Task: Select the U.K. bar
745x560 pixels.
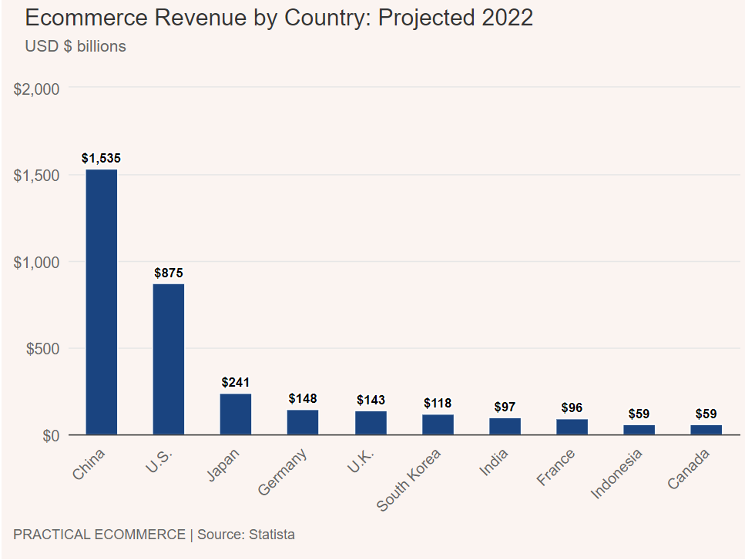Action: pos(371,423)
